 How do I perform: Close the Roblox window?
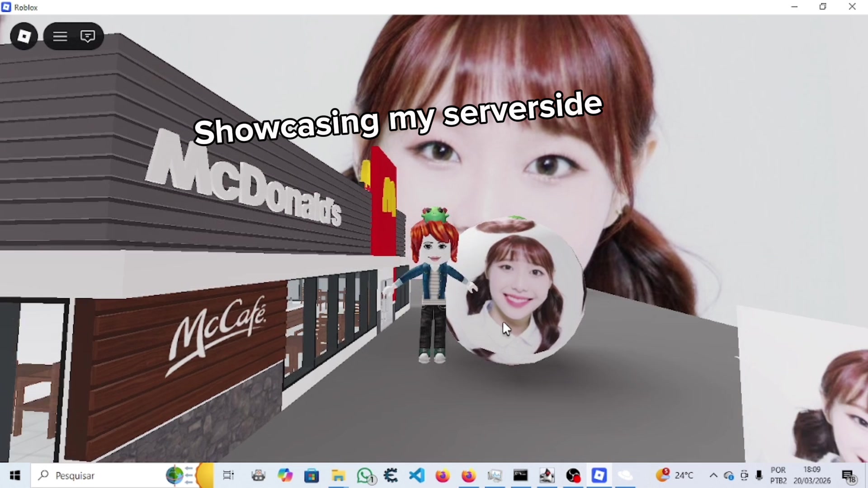click(852, 7)
